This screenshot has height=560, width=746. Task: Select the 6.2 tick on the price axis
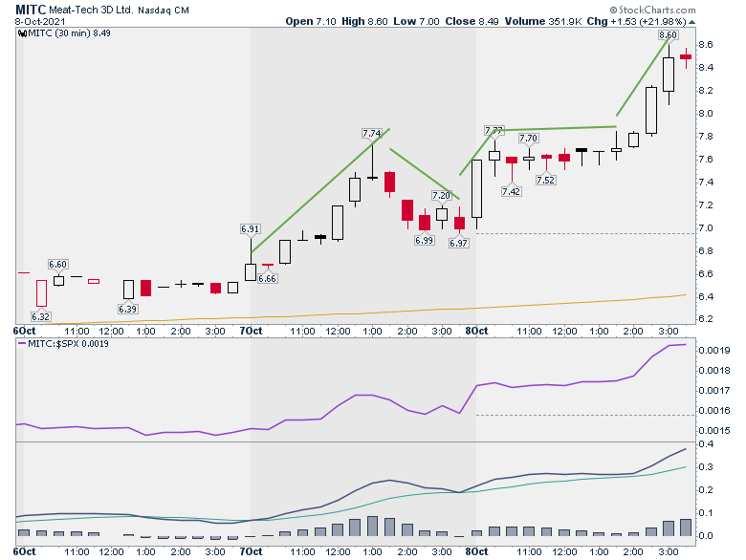[706, 319]
